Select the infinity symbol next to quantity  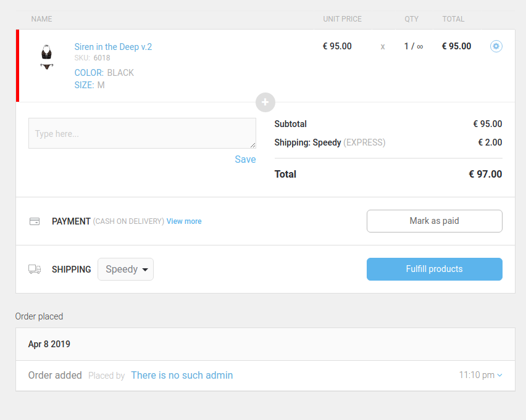pos(419,46)
